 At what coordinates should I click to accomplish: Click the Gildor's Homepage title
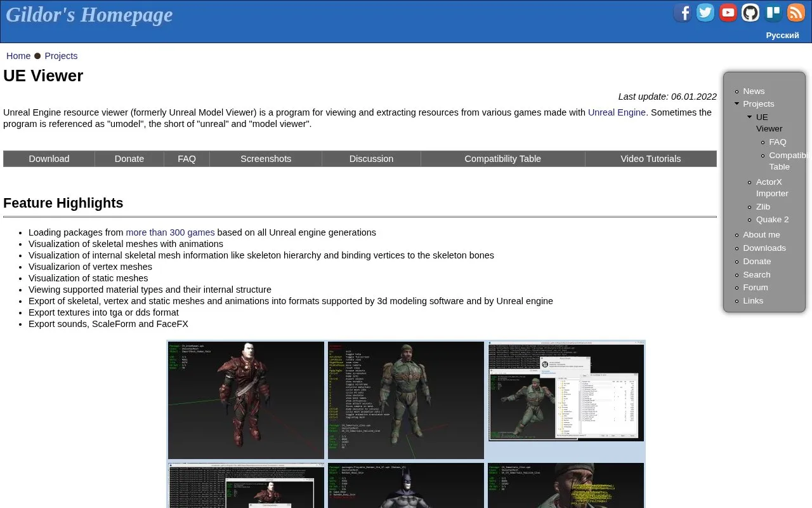(x=89, y=15)
